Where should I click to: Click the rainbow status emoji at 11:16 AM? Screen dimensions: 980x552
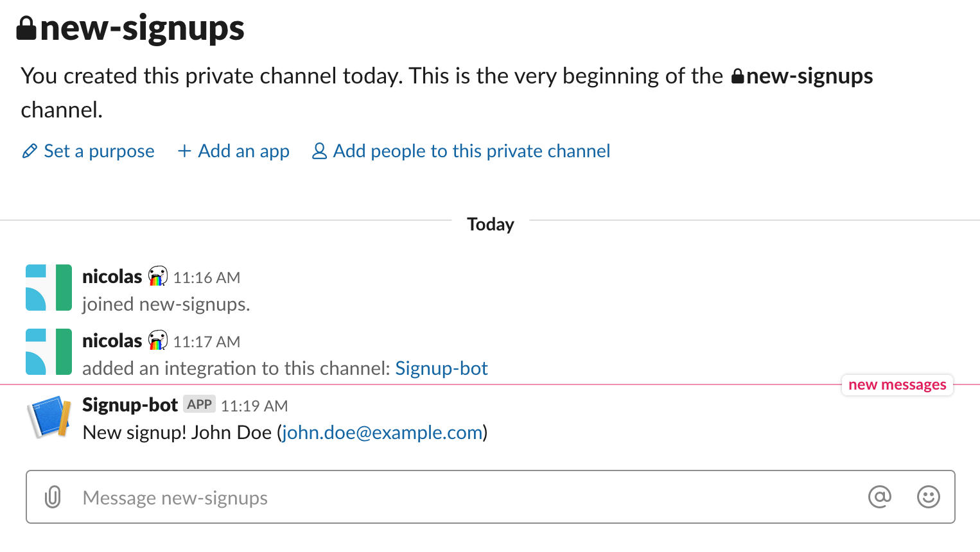(x=157, y=277)
